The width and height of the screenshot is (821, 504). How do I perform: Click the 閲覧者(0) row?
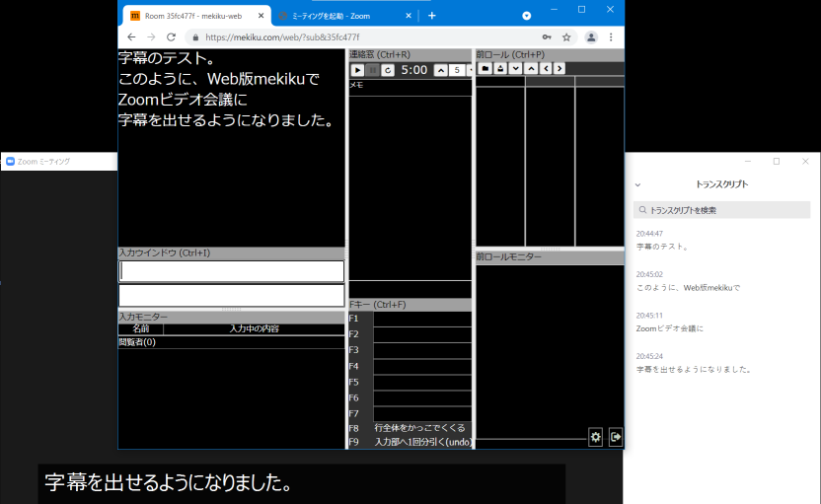[232, 342]
